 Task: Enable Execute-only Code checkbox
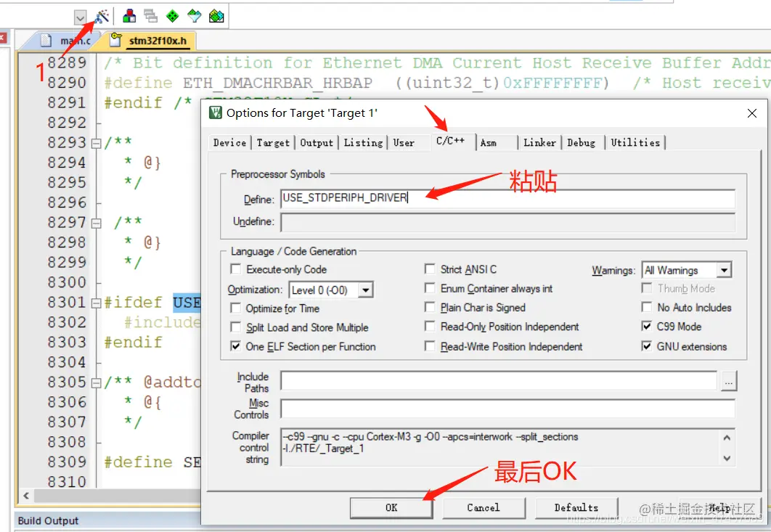236,269
